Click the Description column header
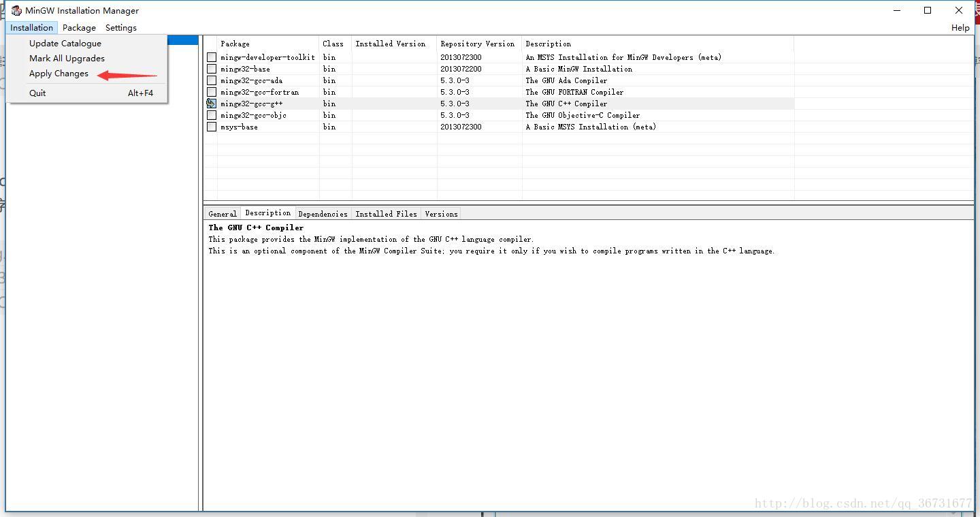 point(657,44)
